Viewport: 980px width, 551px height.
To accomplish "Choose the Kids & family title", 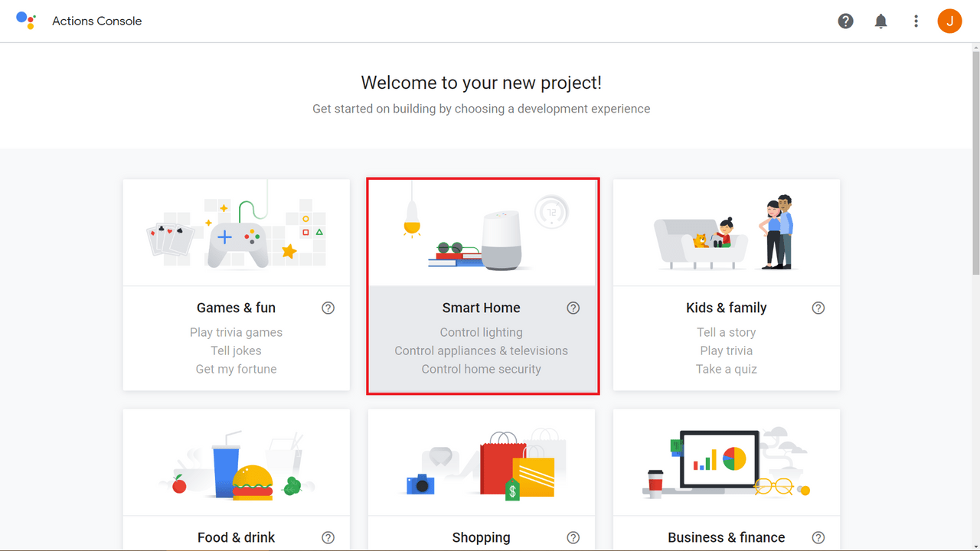I will (x=727, y=308).
